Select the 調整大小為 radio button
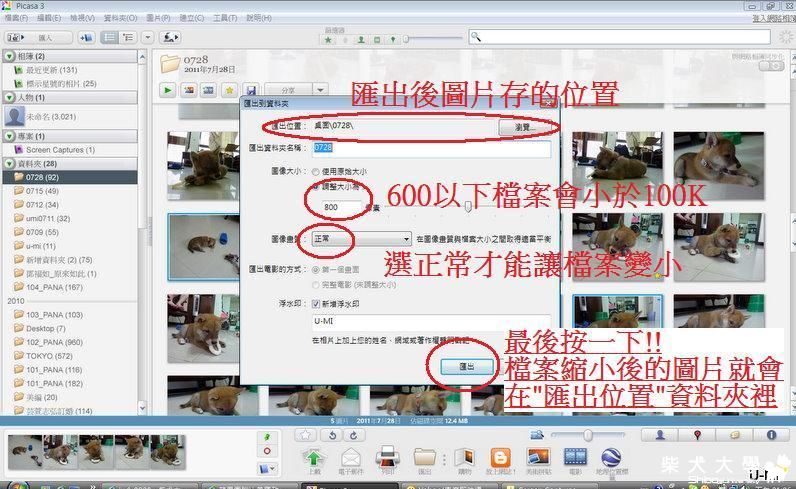796x489 pixels. coord(317,186)
